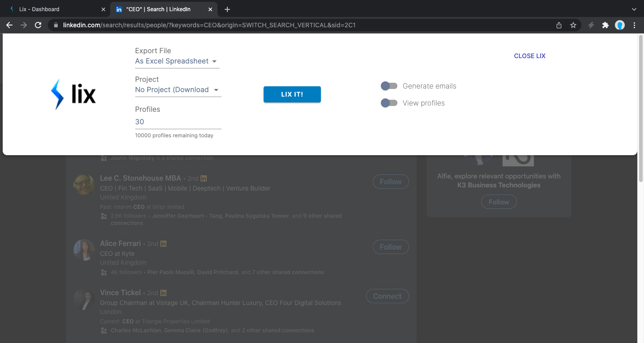Open a new browser tab
Screen dimensions: 644x343
(227, 9)
